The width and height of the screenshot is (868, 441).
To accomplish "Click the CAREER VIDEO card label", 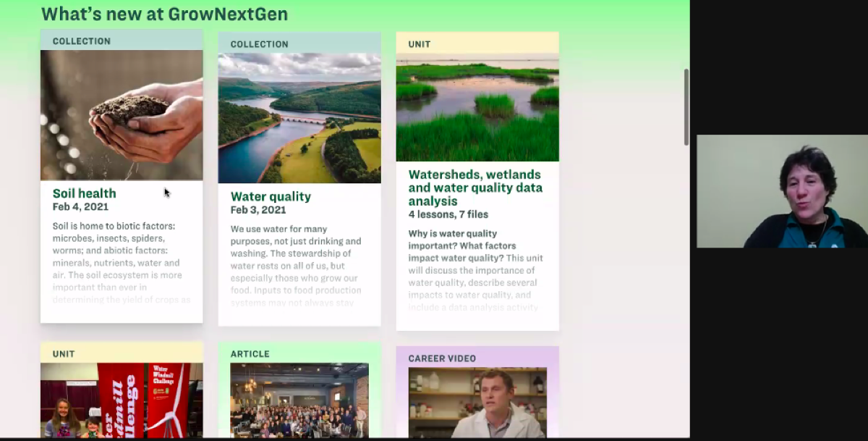I will click(x=442, y=358).
